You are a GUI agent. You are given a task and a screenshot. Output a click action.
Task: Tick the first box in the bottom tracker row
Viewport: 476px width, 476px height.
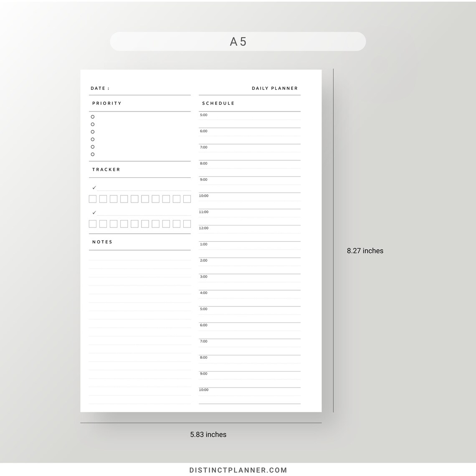pyautogui.click(x=92, y=224)
